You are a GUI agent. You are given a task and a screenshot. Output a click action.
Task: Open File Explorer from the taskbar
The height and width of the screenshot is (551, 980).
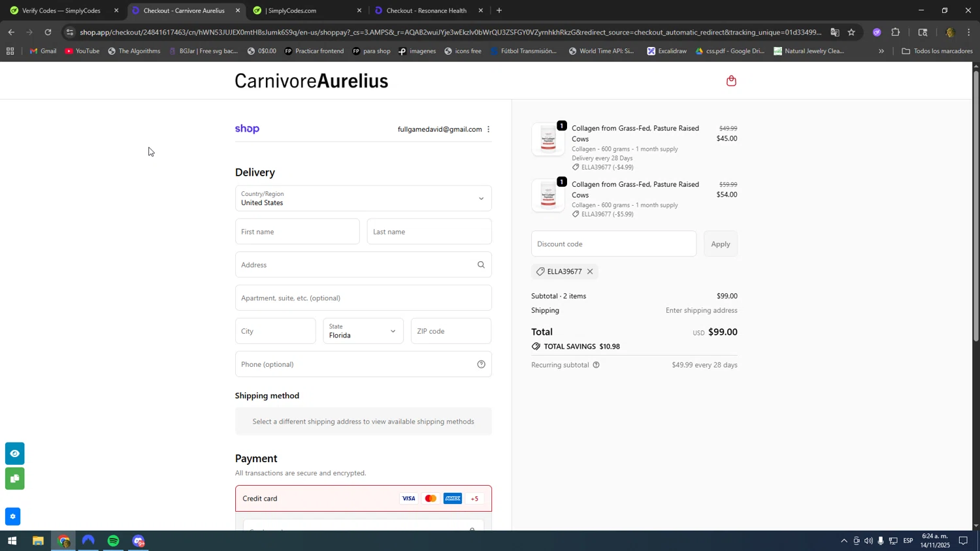pyautogui.click(x=38, y=541)
